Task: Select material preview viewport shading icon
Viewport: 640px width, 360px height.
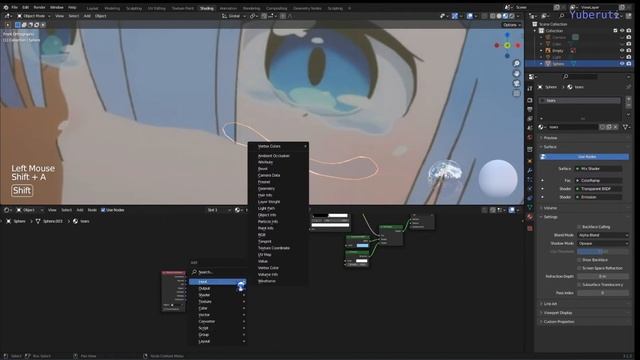Action: [505, 16]
